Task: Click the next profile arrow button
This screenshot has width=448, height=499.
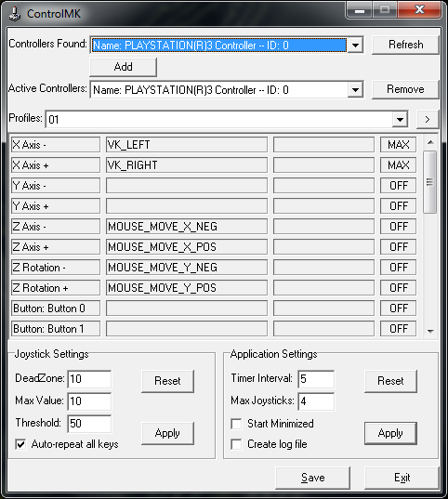Action: [x=428, y=120]
